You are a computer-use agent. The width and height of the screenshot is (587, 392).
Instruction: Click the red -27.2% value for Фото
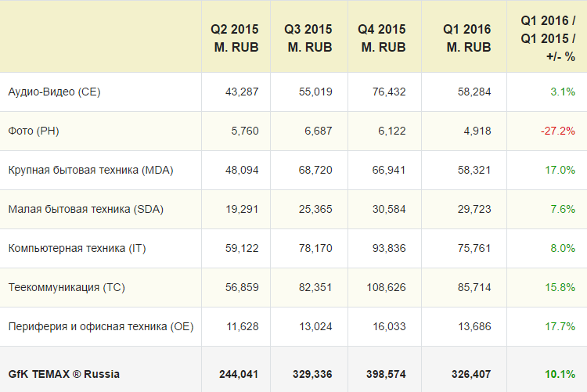[x=558, y=131]
